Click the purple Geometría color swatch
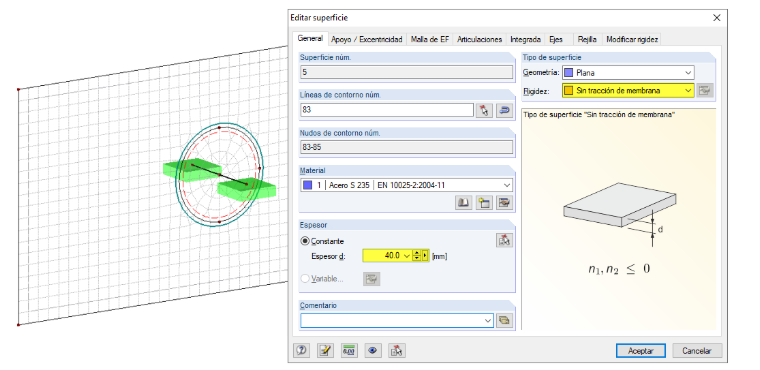 (569, 73)
